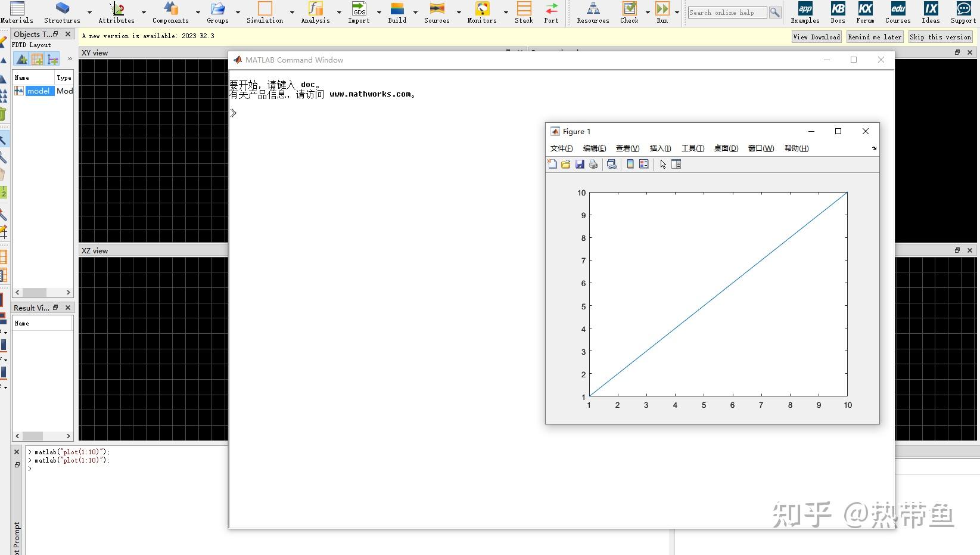Enable plot edit mode arrow in Figure 1

pos(662,165)
